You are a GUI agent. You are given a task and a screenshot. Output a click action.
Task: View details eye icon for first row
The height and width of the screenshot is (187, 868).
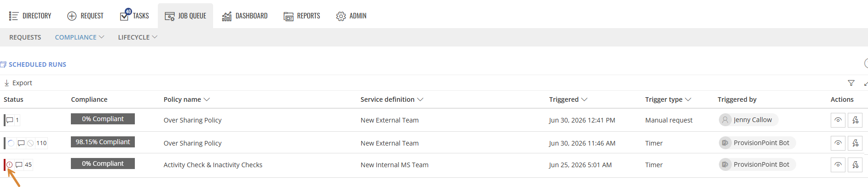pyautogui.click(x=838, y=120)
